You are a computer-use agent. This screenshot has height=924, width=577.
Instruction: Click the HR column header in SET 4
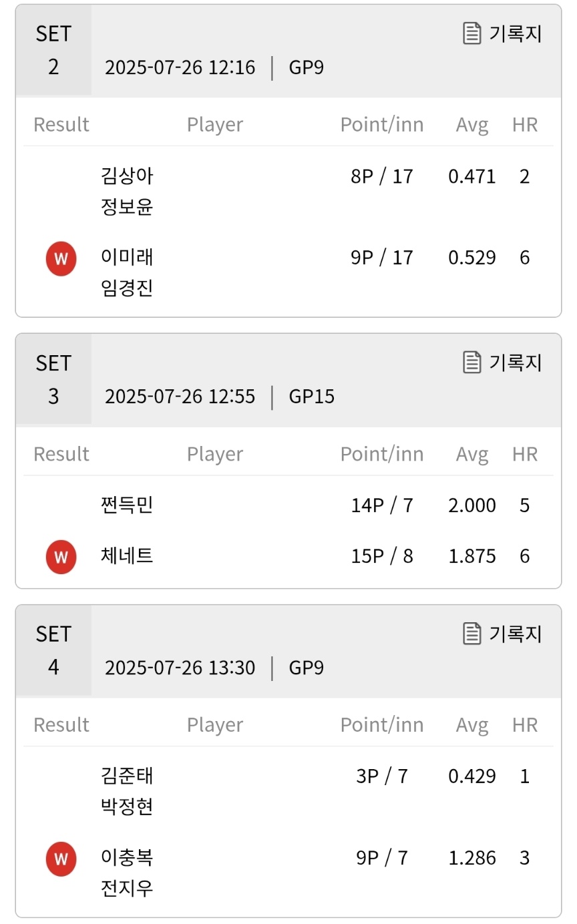point(525,725)
